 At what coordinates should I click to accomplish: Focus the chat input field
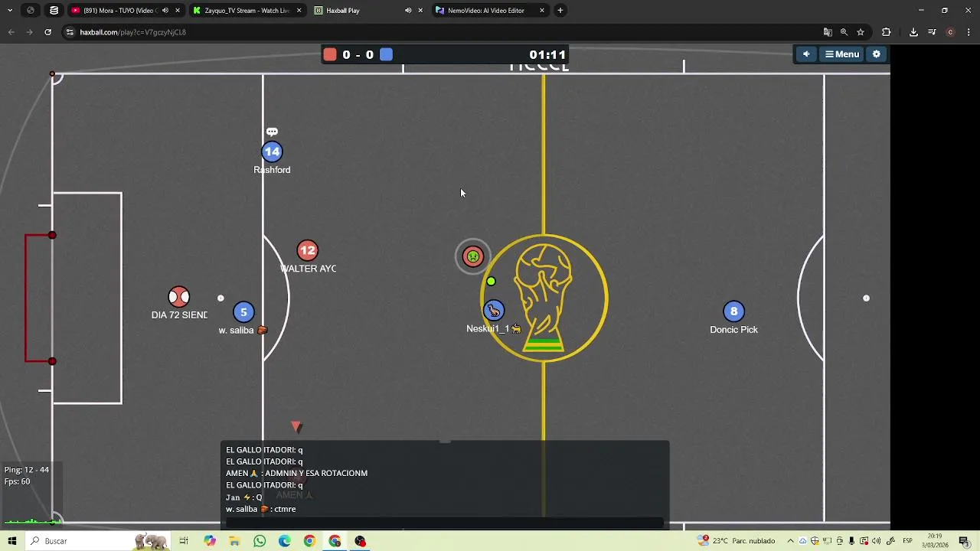(x=445, y=523)
